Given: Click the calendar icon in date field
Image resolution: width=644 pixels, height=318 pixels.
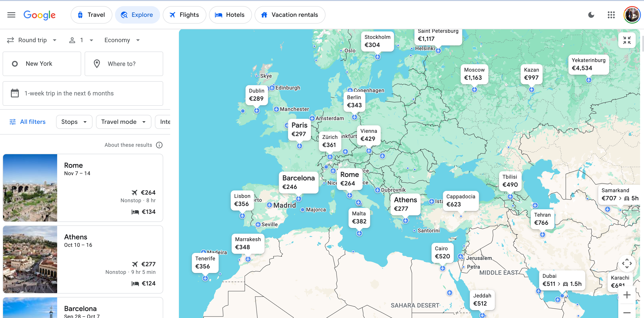Looking at the screenshot, I should pyautogui.click(x=15, y=93).
